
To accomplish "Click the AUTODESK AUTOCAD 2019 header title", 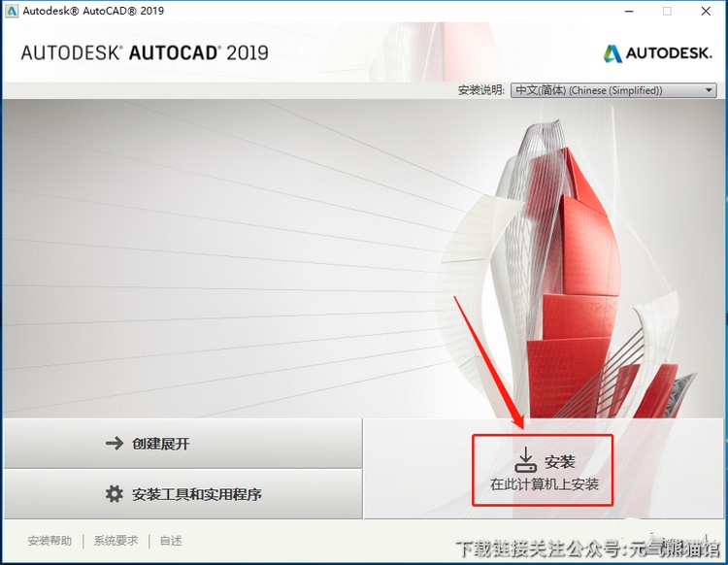I will click(x=145, y=52).
